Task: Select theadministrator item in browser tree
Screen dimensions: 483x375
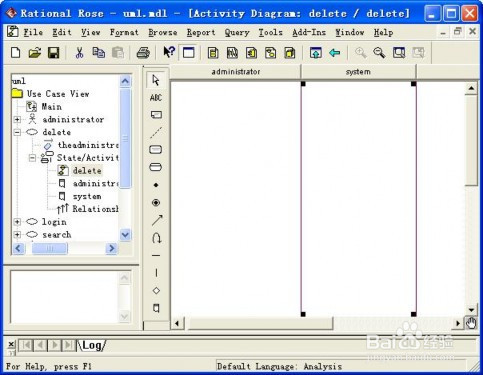Action: [x=88, y=145]
